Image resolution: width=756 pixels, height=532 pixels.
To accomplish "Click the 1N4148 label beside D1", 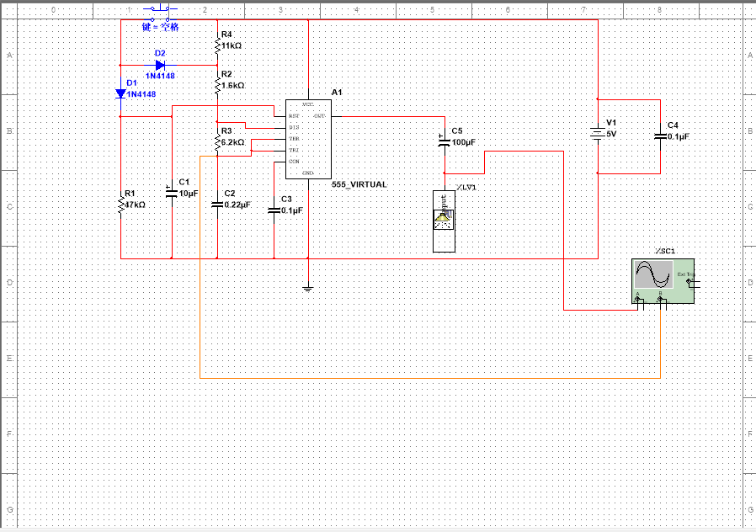I will [141, 94].
